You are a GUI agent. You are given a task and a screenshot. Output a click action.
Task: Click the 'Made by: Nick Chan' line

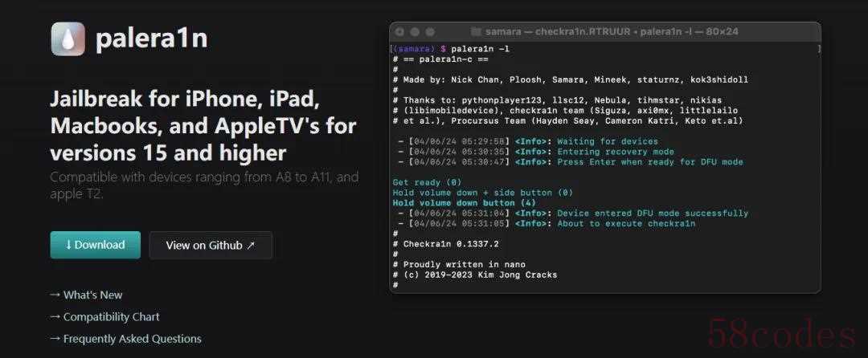coord(570,79)
